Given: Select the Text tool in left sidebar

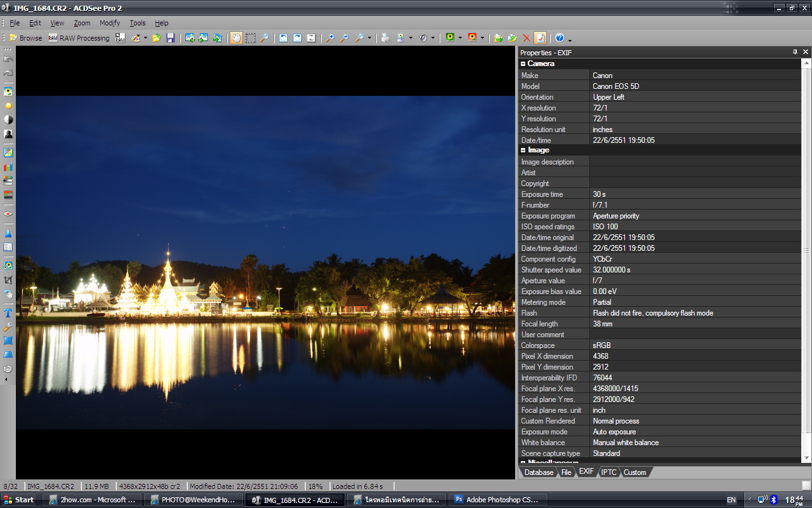Looking at the screenshot, I should point(8,312).
